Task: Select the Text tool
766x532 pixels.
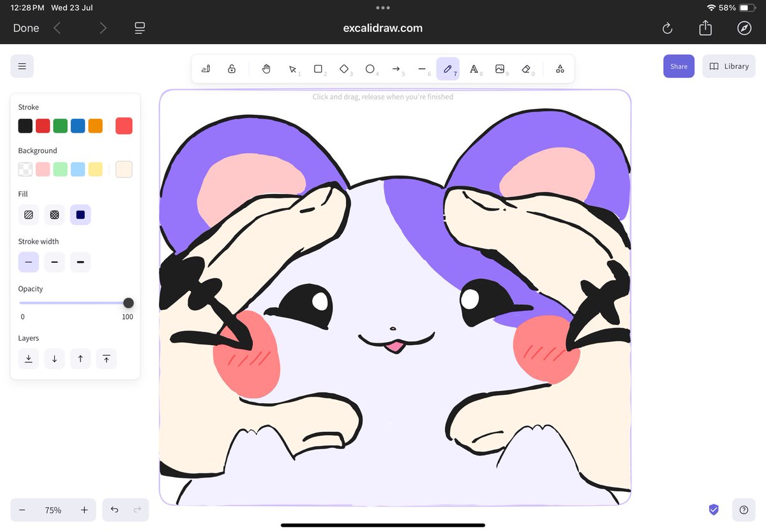Action: (x=474, y=69)
